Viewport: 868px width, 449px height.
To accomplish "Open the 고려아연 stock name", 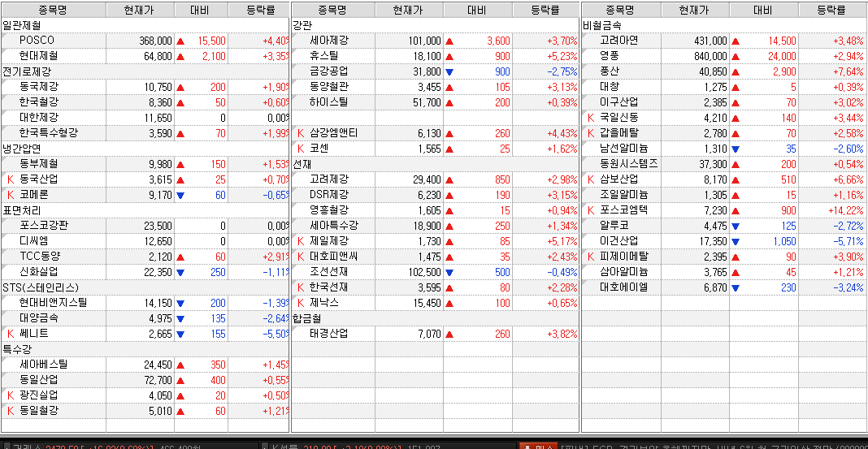I will pos(618,41).
